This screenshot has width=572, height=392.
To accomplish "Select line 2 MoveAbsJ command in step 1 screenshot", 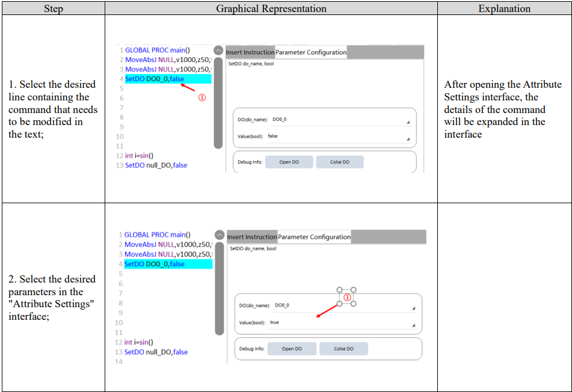I will coord(168,60).
